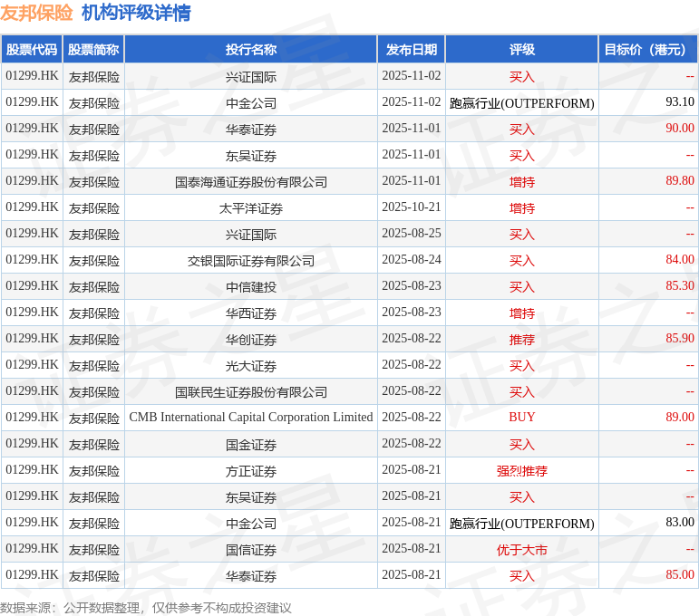The height and width of the screenshot is (616, 699).
Task: Click 方正证券 firm name
Action: coord(251,471)
